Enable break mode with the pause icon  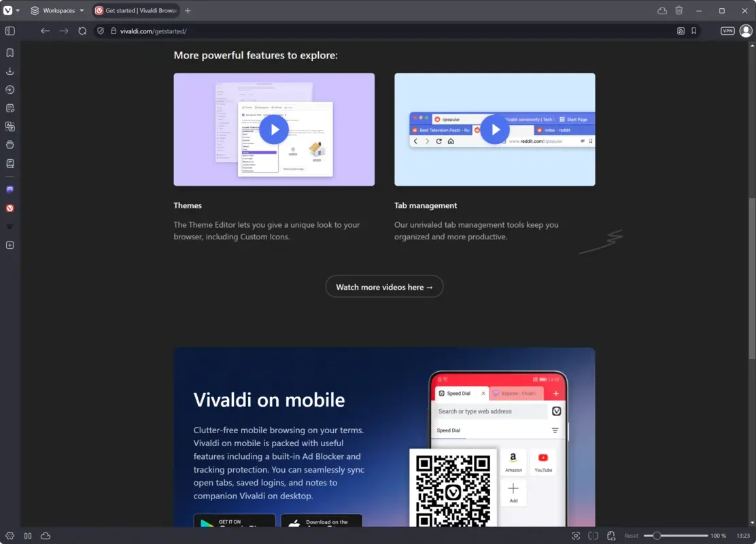point(28,536)
